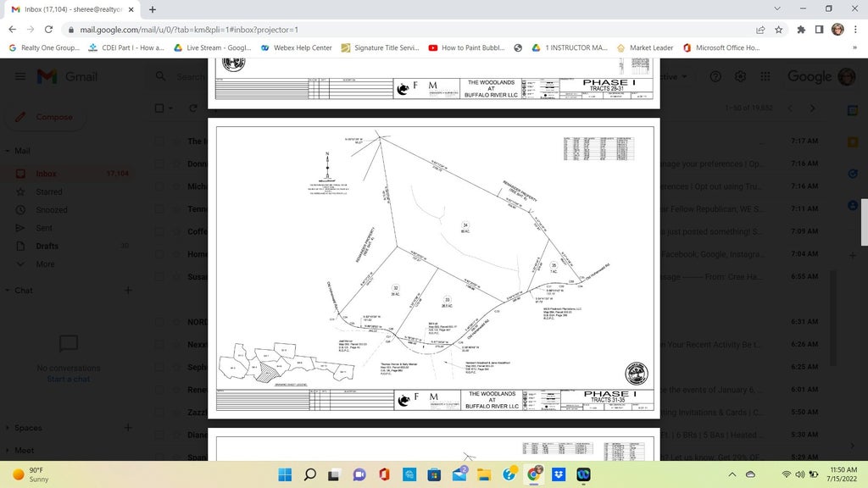The image size is (868, 488).
Task: Open a new browser tab
Action: pos(153,9)
